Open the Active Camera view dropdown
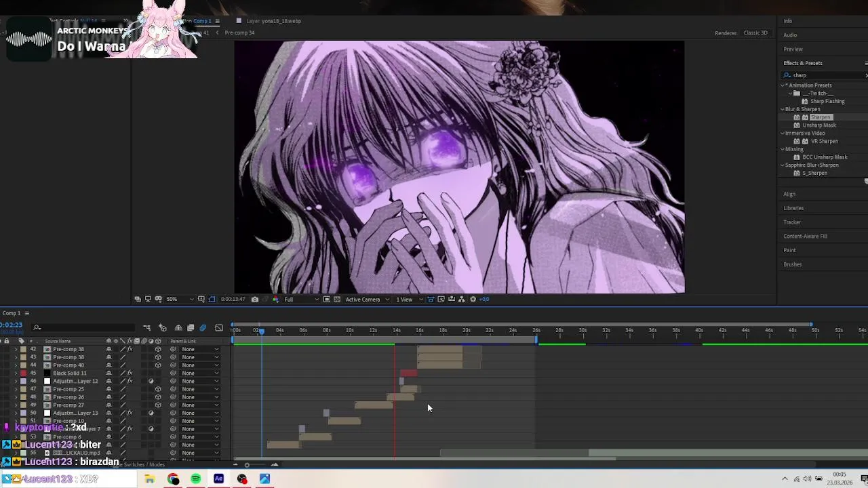 click(368, 299)
